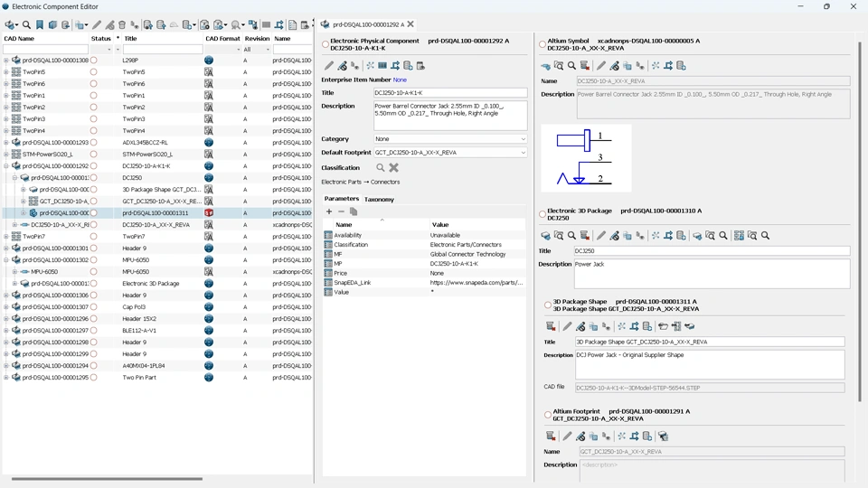Screen dimensions: 868x488
Task: Select the Electronic Physical Component radio circle
Action: (x=325, y=44)
